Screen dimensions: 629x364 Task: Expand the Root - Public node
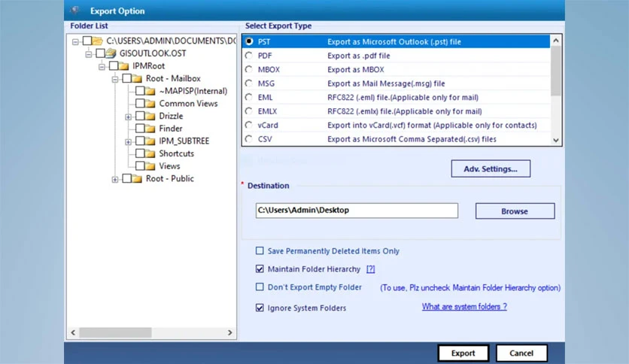114,180
